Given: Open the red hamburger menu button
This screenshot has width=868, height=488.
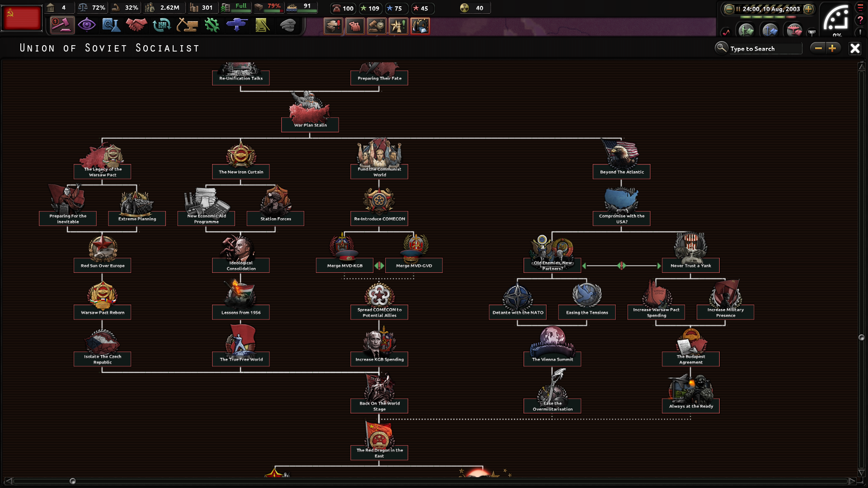Looking at the screenshot, I should point(860,7).
